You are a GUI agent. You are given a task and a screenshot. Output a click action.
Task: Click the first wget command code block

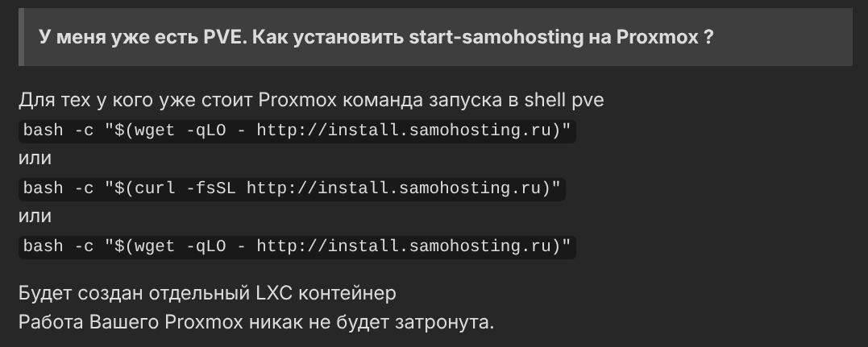(296, 130)
